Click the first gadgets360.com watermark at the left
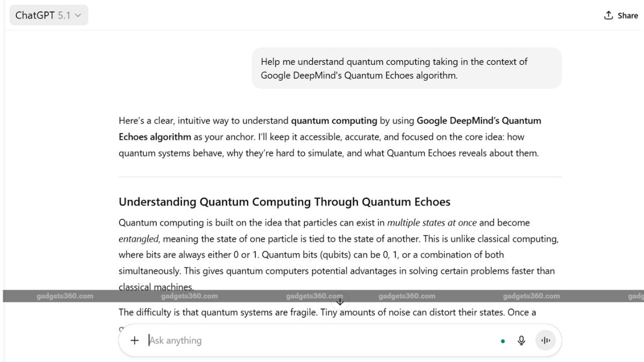This screenshot has width=644, height=362. [65, 296]
